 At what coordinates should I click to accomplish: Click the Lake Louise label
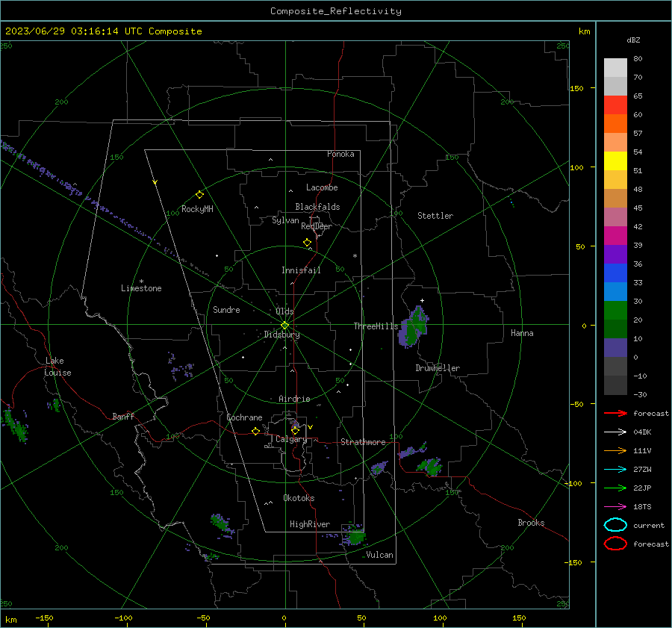(x=57, y=367)
